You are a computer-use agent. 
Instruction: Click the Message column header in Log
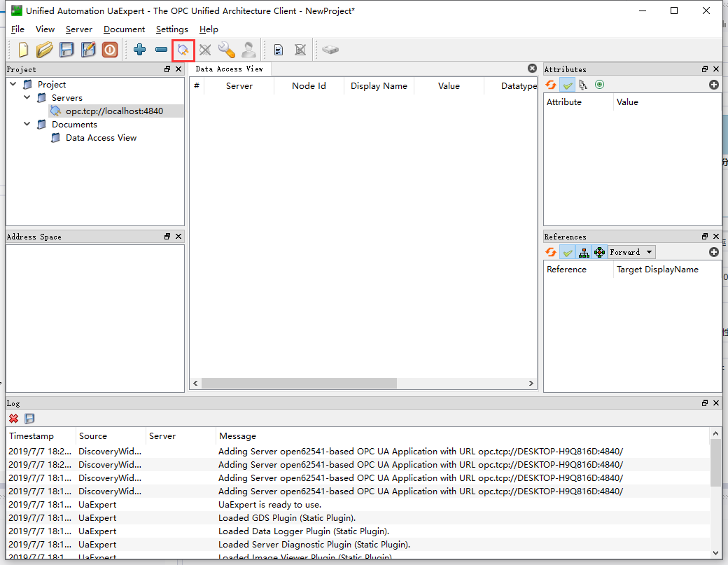point(463,436)
